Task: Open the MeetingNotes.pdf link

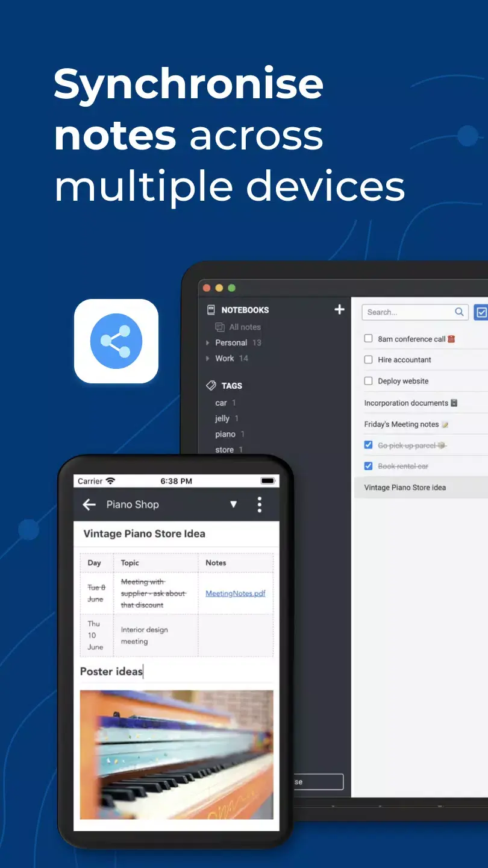Action: point(234,593)
